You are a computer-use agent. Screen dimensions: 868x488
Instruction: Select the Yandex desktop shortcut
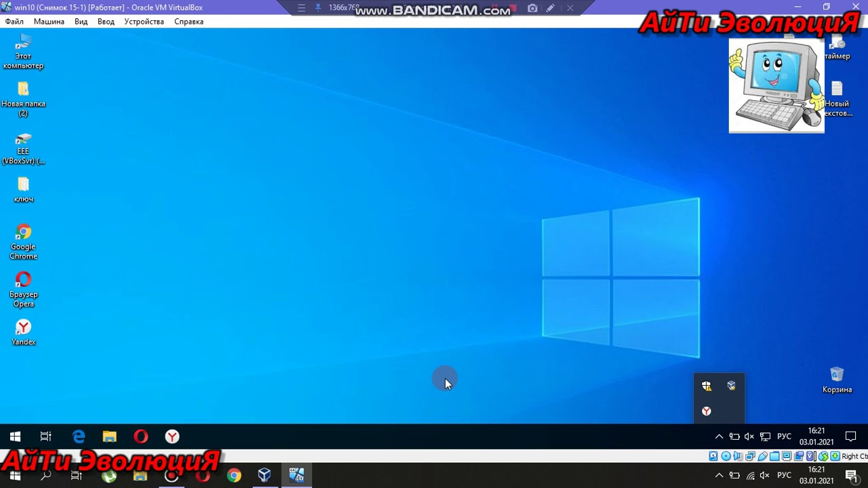[x=23, y=332]
